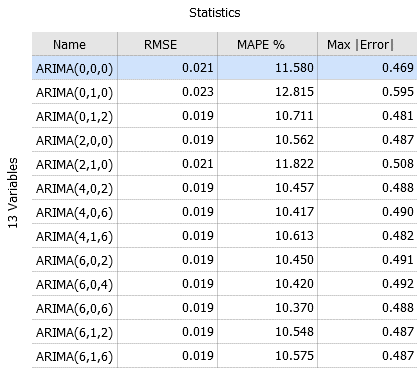Click MAPE value 10.457
Viewport: 417px width, 368px height.
(294, 188)
